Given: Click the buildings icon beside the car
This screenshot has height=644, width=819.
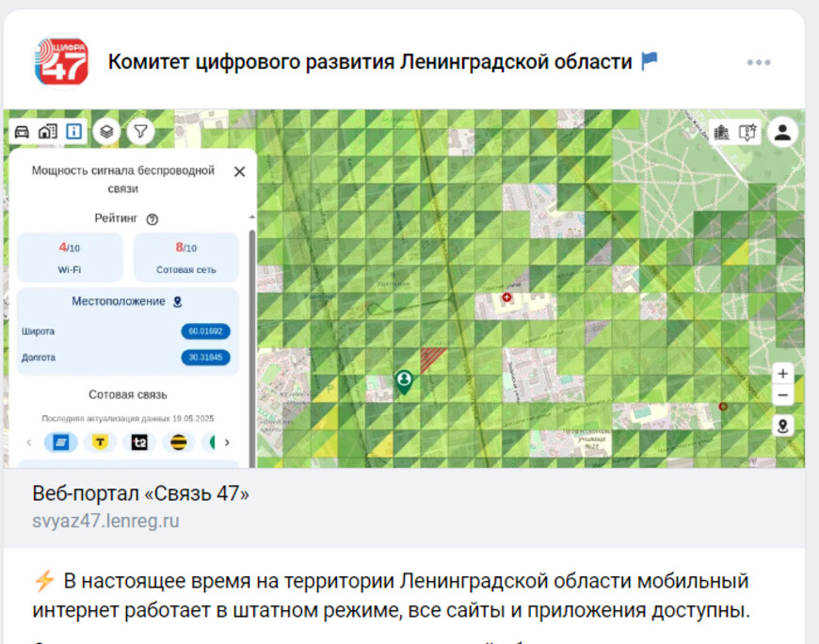Looking at the screenshot, I should (x=47, y=132).
